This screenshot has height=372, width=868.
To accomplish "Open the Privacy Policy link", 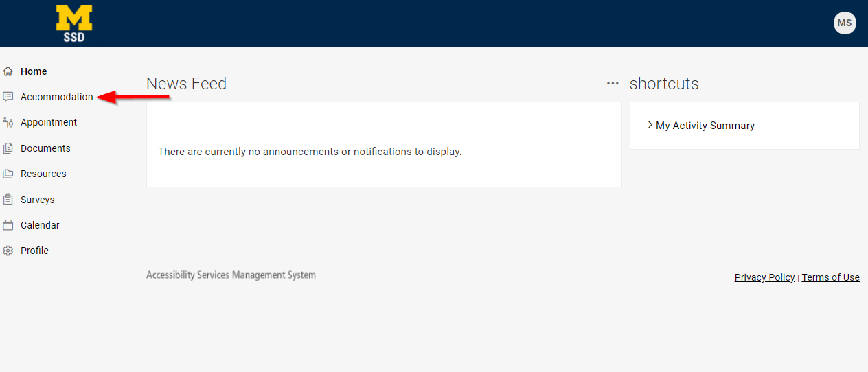I will click(x=764, y=277).
